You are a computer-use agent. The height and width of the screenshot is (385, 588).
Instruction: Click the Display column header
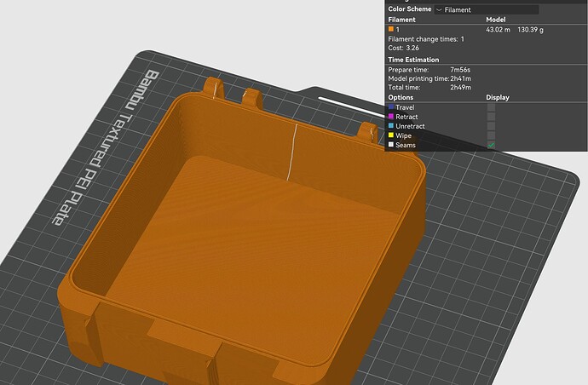tap(498, 97)
